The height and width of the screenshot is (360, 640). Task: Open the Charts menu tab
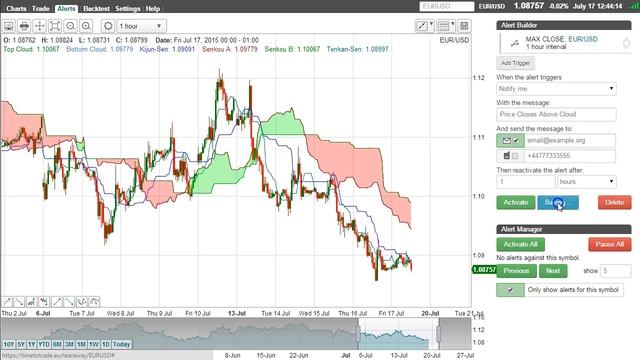point(16,9)
